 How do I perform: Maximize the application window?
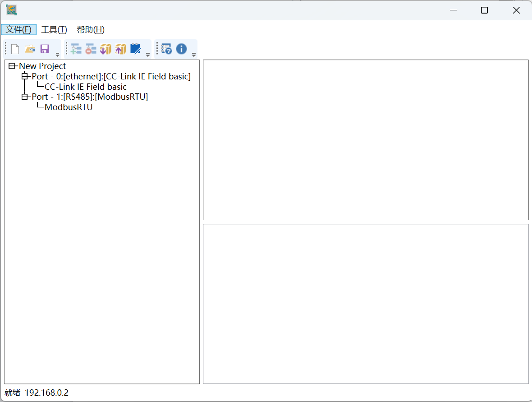click(485, 10)
